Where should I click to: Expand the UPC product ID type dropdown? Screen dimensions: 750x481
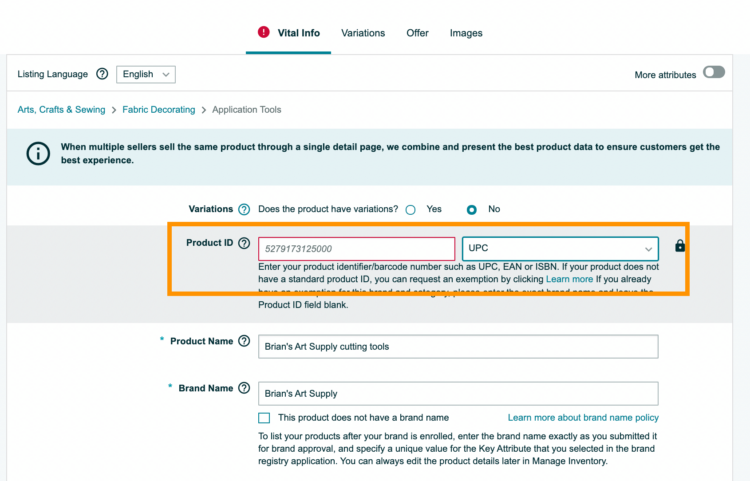coord(559,248)
